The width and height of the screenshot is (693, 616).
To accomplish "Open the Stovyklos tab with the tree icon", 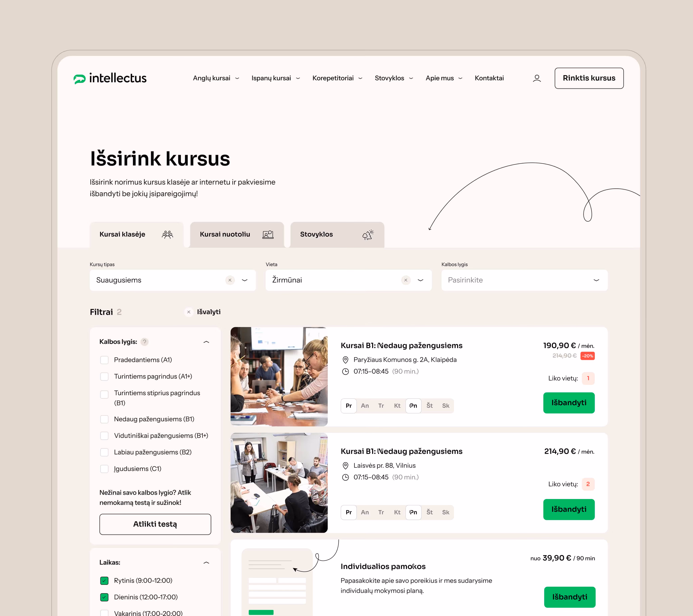I will point(337,234).
